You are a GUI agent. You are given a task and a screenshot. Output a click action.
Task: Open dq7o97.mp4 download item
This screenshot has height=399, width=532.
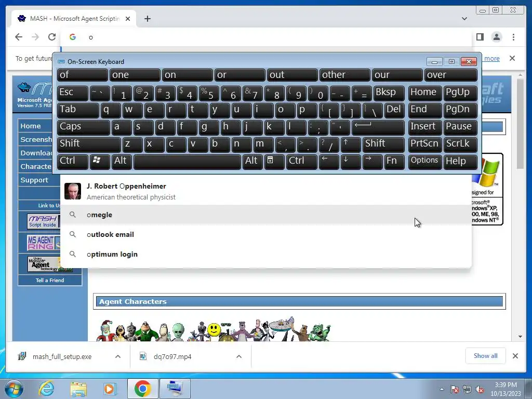point(172,356)
